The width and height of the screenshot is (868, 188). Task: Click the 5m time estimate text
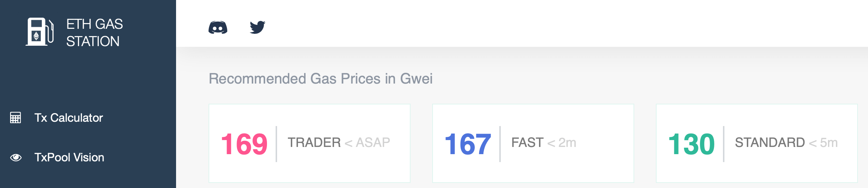point(829,143)
